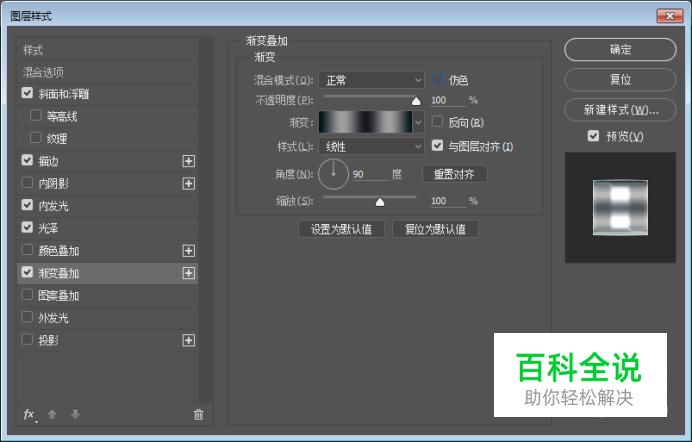The width and height of the screenshot is (692, 442).
Task: Select 混合选项 in the left list
Action: (108, 72)
